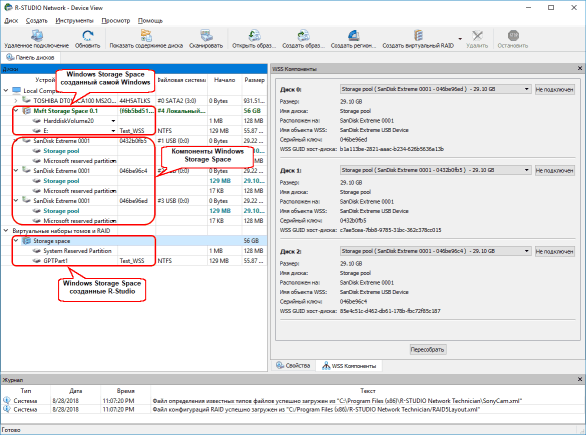Switch to the Свойства tab
Image resolution: width=586 pixels, height=435 pixels.
coord(293,365)
